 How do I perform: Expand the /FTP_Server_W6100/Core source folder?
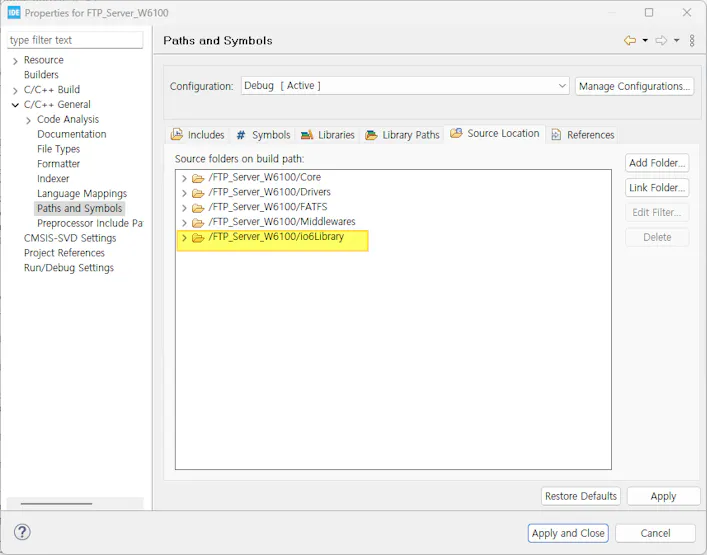pos(184,178)
